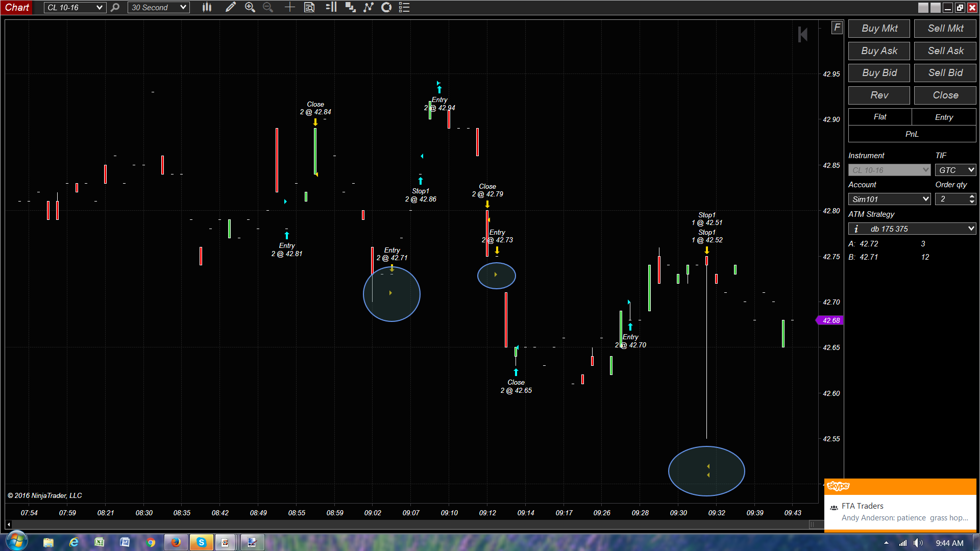Open the chart style candlestick icon
This screenshot has height=551, width=980.
(x=207, y=7)
